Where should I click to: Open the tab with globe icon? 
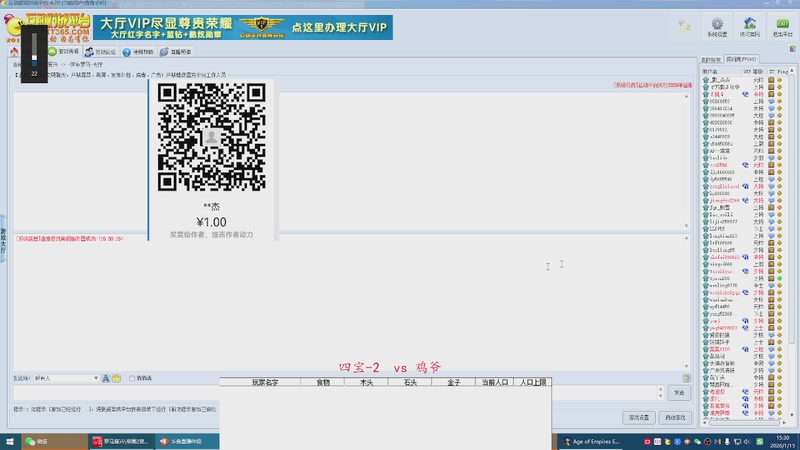pos(176,52)
